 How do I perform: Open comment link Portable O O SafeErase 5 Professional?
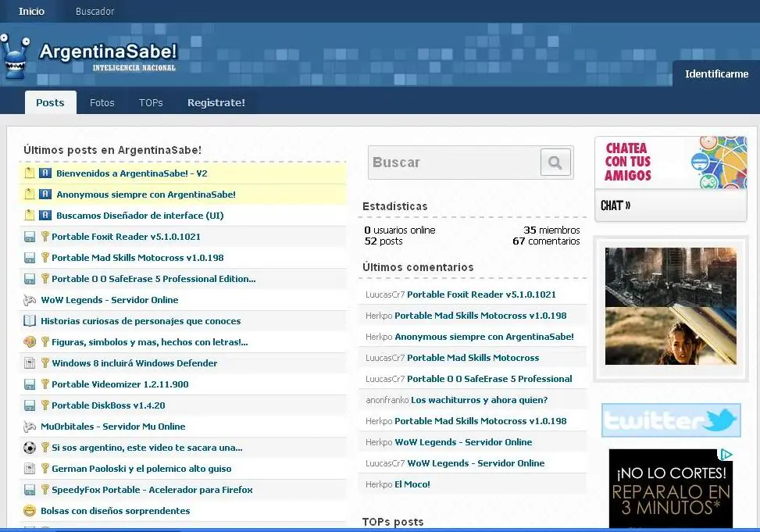click(490, 379)
